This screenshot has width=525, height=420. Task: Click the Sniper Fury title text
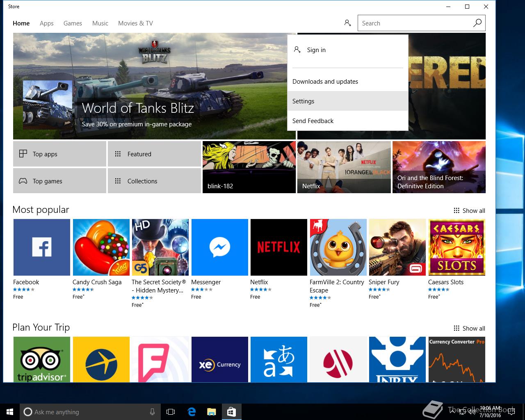pyautogui.click(x=384, y=282)
